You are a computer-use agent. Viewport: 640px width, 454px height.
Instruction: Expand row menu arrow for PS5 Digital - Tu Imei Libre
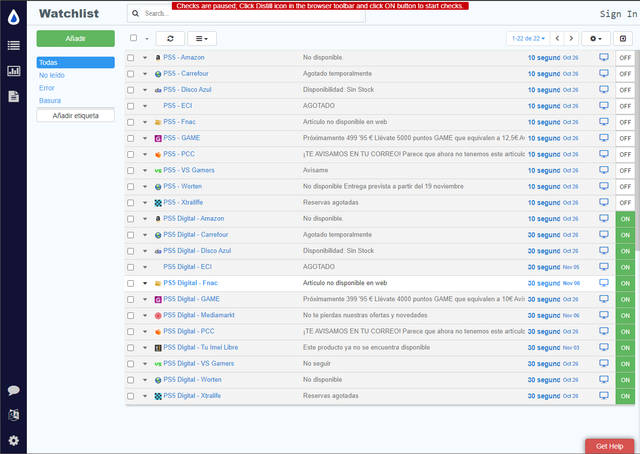coord(145,348)
